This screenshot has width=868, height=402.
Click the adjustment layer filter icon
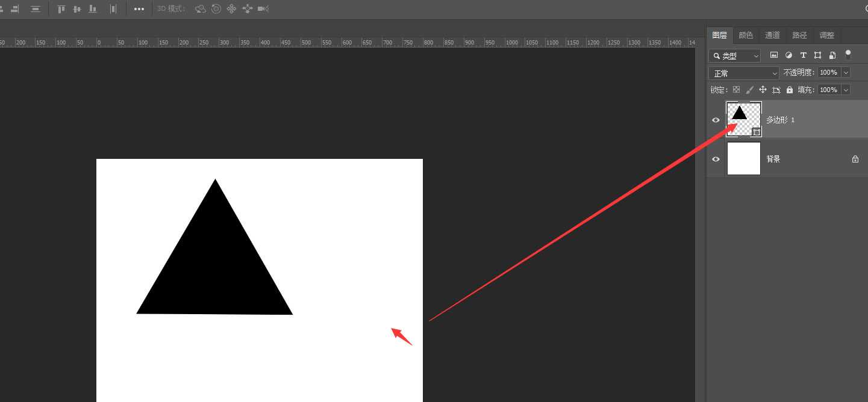pos(788,55)
